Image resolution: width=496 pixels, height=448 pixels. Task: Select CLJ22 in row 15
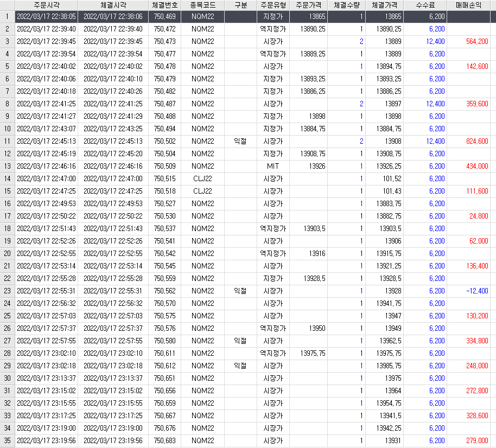202,191
